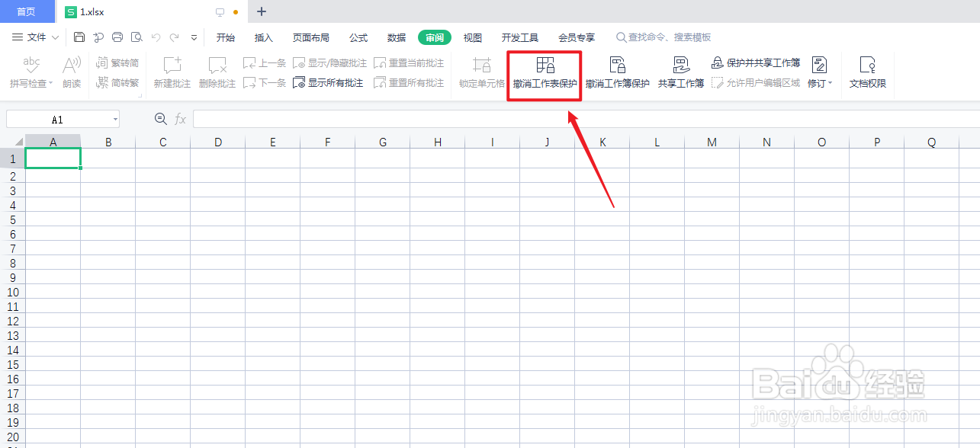Click 文档权限 document permission icon

868,66
